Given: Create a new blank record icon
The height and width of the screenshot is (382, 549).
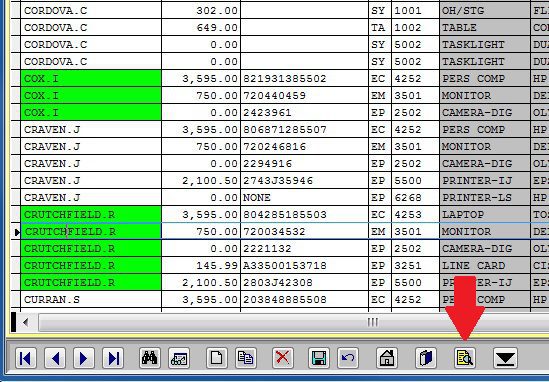Looking at the screenshot, I should pos(217,358).
